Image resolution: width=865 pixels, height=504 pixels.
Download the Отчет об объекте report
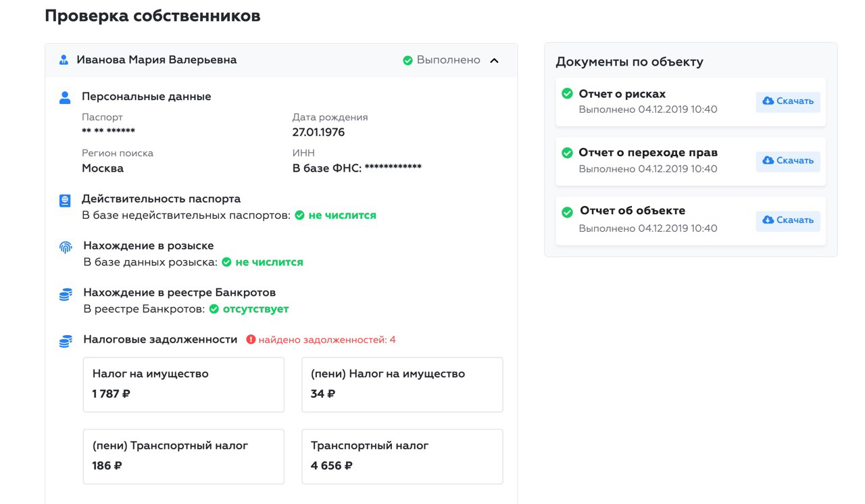787,220
